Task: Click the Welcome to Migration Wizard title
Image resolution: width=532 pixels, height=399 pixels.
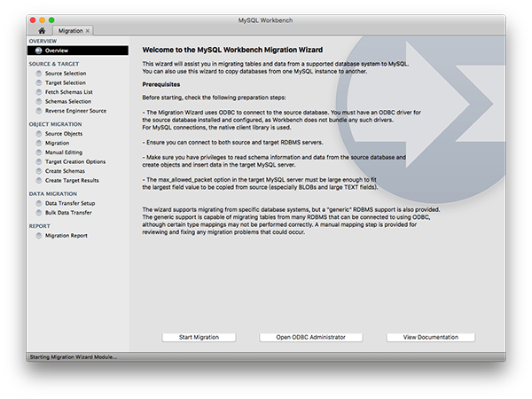Action: tap(232, 50)
